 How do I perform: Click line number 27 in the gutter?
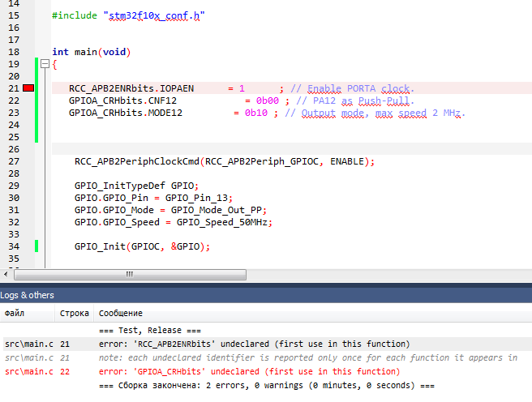coord(12,161)
